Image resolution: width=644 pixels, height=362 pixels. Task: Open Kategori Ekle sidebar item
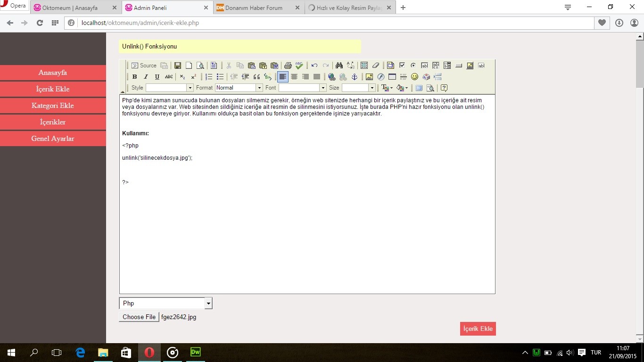click(x=53, y=106)
